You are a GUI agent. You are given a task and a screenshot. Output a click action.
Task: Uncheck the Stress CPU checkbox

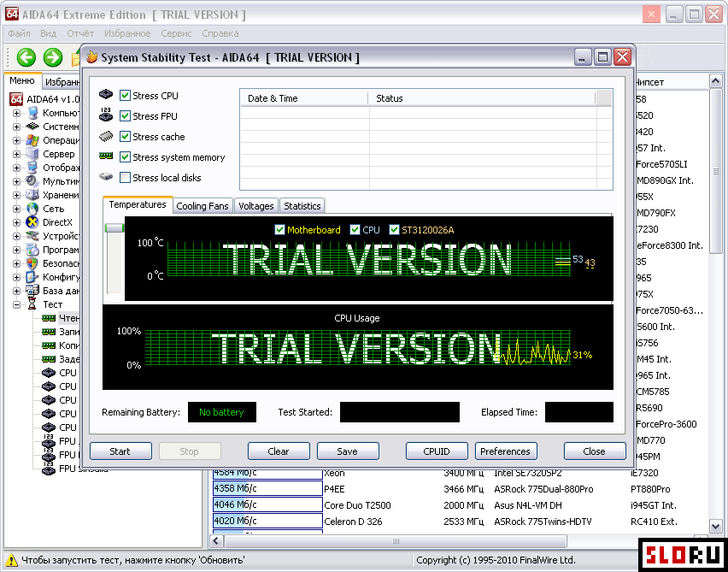click(x=125, y=95)
